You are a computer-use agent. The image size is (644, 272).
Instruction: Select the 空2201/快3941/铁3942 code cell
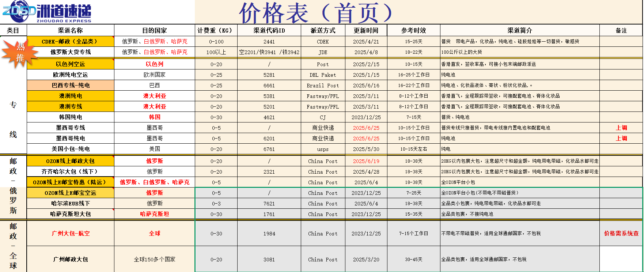click(x=269, y=52)
